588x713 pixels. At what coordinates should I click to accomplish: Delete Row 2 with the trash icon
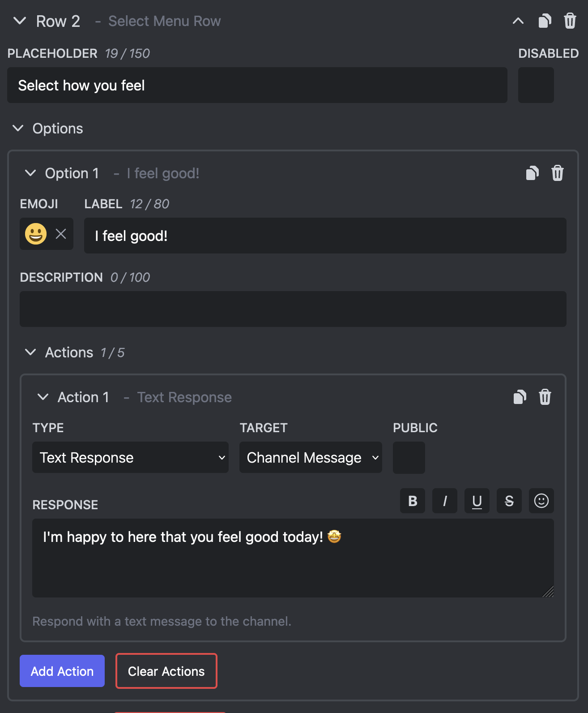pyautogui.click(x=570, y=21)
